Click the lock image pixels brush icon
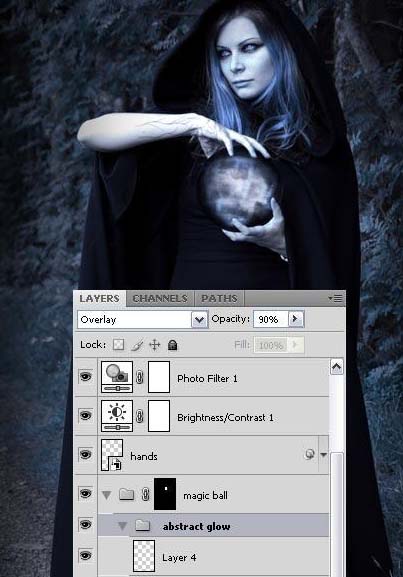 137,345
